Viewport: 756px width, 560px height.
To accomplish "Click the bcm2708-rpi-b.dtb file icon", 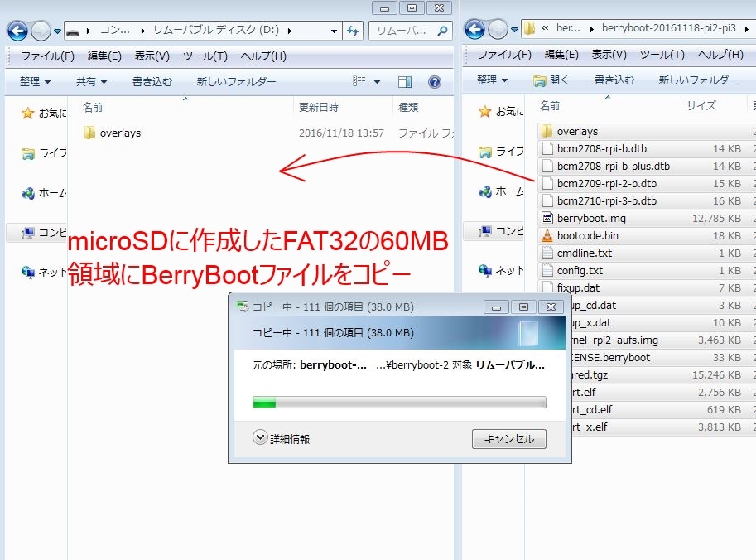I will coord(547,148).
